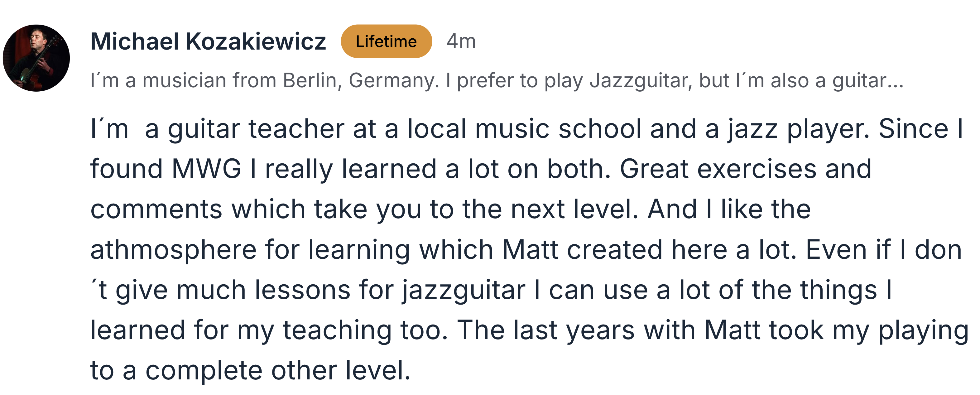Click the word "MWG" in the comment
980x395 pixels.
pyautogui.click(x=206, y=169)
